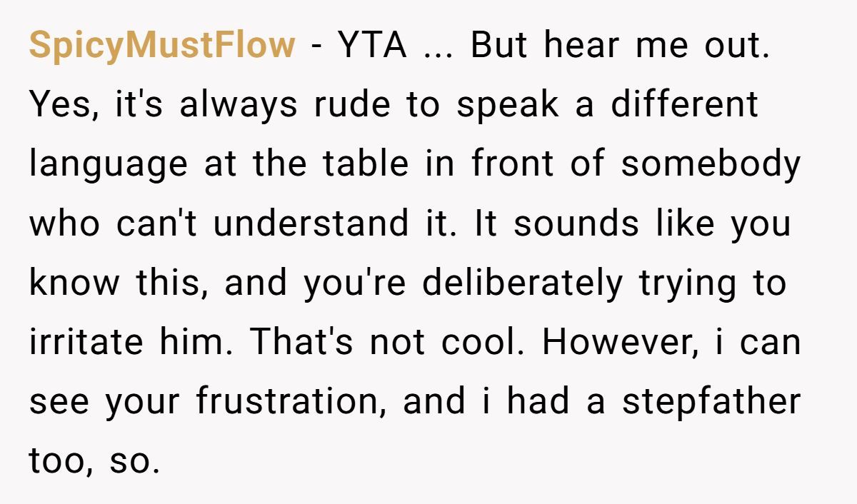857x504 pixels.
Task: Click the YTA verdict text
Action: point(372,46)
